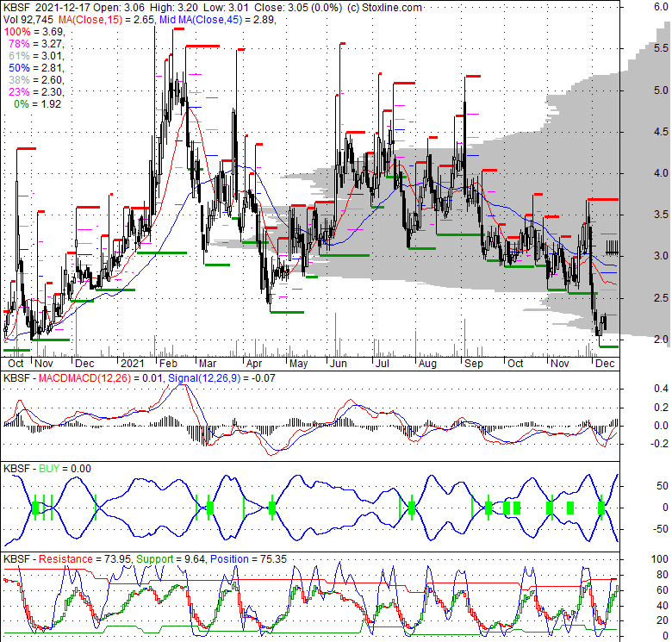Click the 2.0 price axis label
Viewport: 672px width, 642px height.
(661, 339)
